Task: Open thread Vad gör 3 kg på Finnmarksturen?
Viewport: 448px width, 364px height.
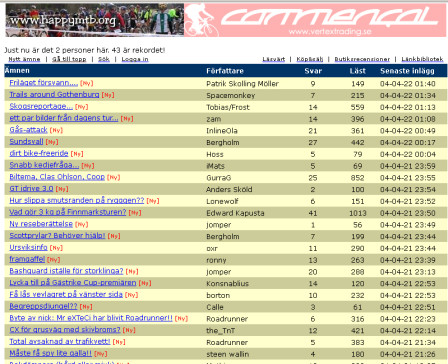Action: coord(68,212)
